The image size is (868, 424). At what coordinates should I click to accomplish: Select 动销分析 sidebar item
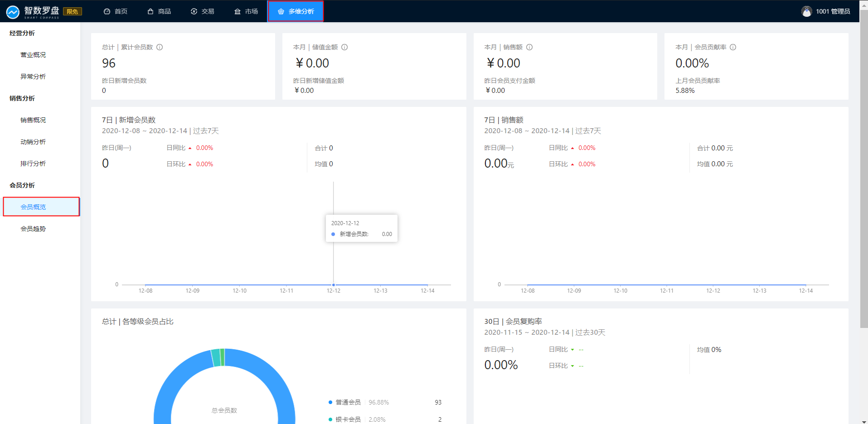[x=33, y=142]
